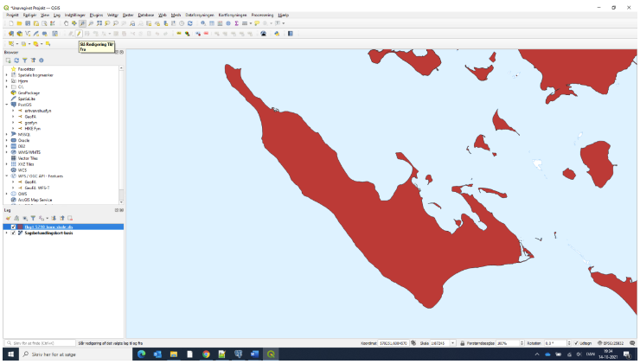This screenshot has height=364, width=640.
Task: Expand the Spatiale bogmærker tree node
Action: coord(7,75)
